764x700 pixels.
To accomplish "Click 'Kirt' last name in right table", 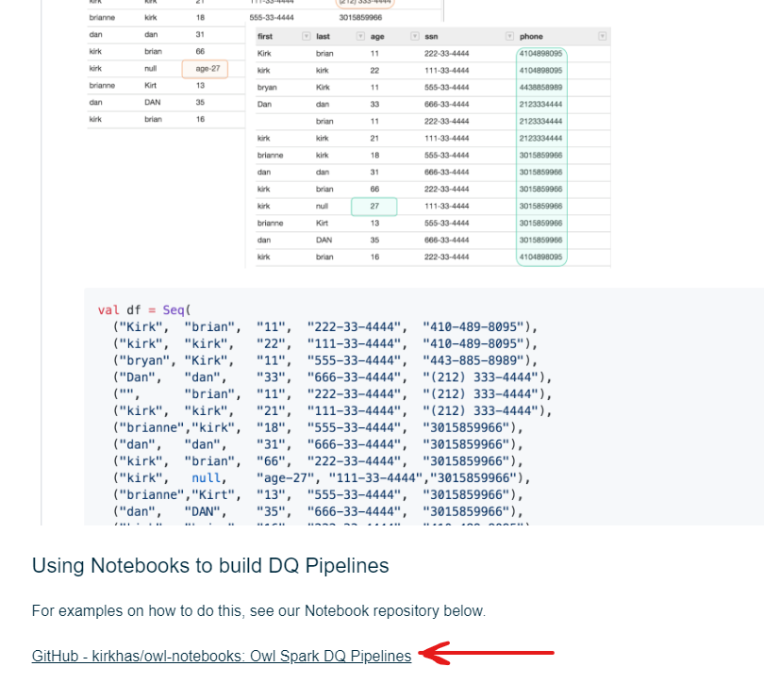I will coord(322,223).
